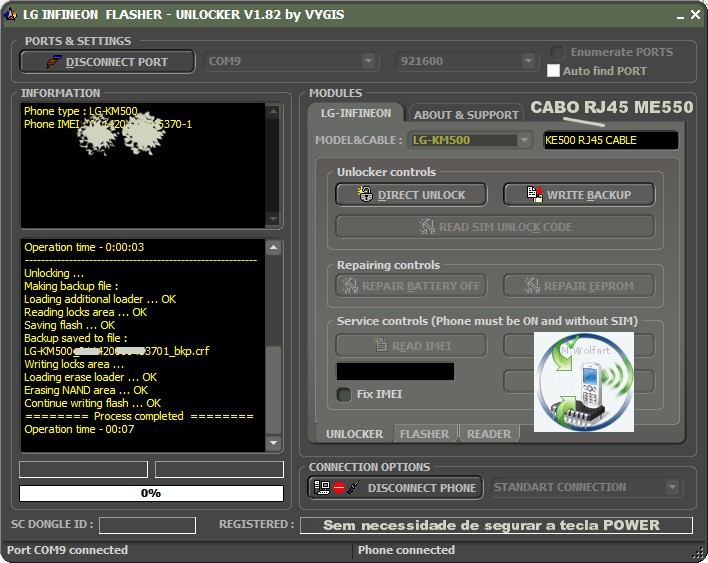The width and height of the screenshot is (708, 563).
Task: Click the DISCONNECT PHONE button
Action: 395,488
